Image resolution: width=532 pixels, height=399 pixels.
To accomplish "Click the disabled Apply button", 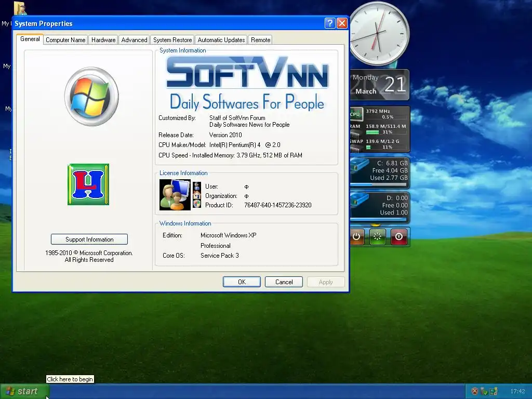I will click(326, 282).
